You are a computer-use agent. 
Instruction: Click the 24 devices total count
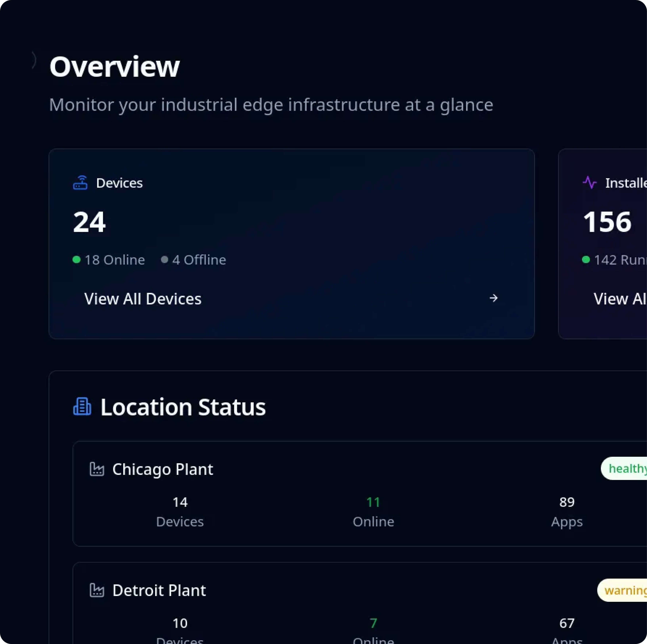pos(89,222)
